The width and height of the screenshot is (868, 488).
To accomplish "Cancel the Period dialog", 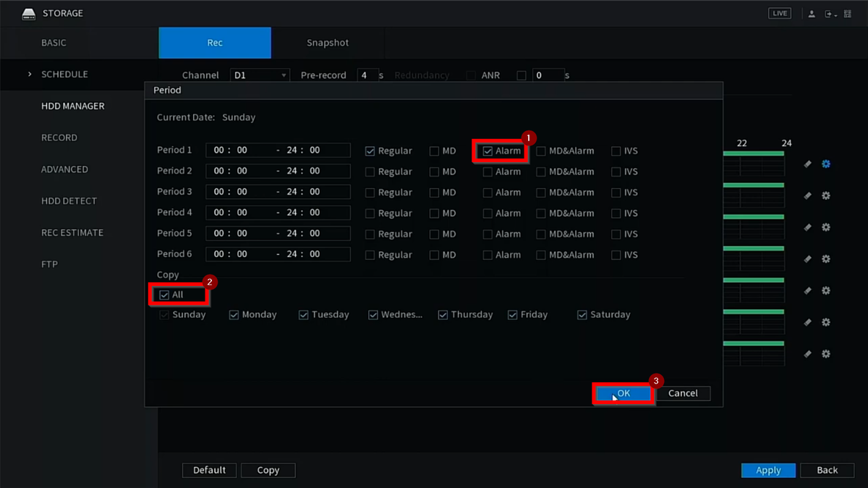I will [x=683, y=393].
